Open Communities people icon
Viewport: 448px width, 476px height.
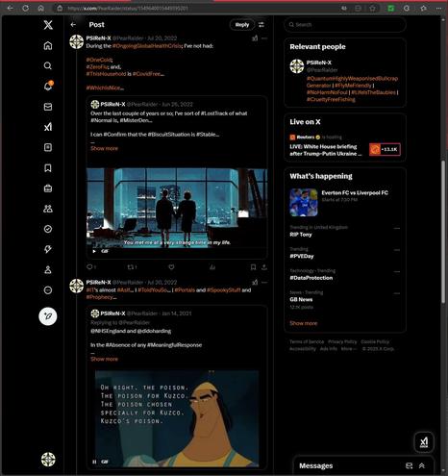pyautogui.click(x=48, y=209)
